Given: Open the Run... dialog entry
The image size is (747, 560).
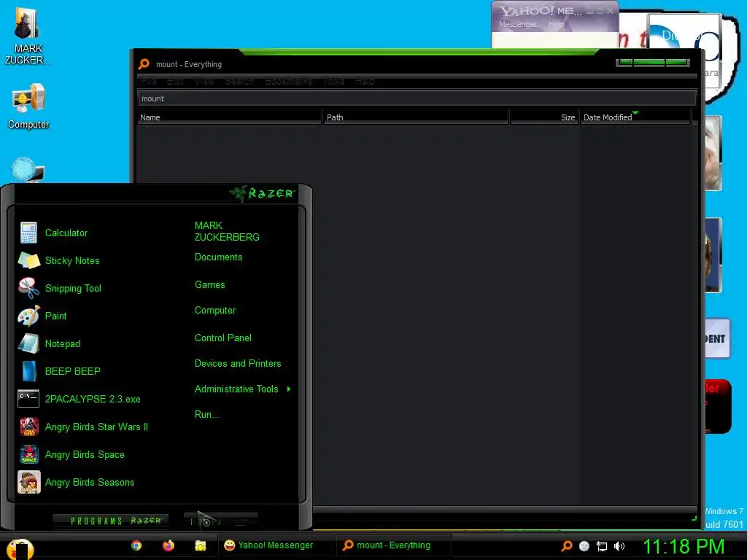Looking at the screenshot, I should click(206, 415).
